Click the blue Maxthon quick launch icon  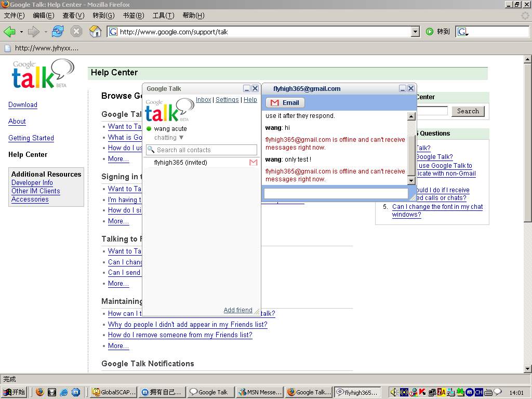(x=76, y=392)
